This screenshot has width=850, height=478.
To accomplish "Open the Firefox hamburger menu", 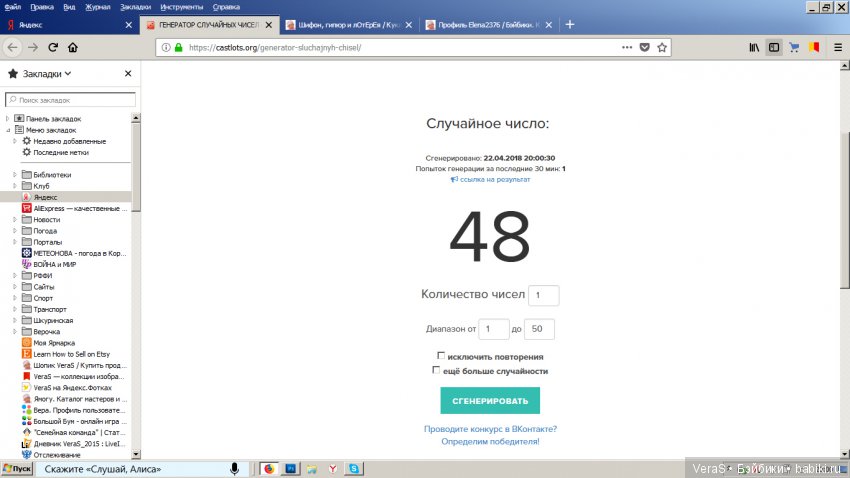I will (x=838, y=47).
